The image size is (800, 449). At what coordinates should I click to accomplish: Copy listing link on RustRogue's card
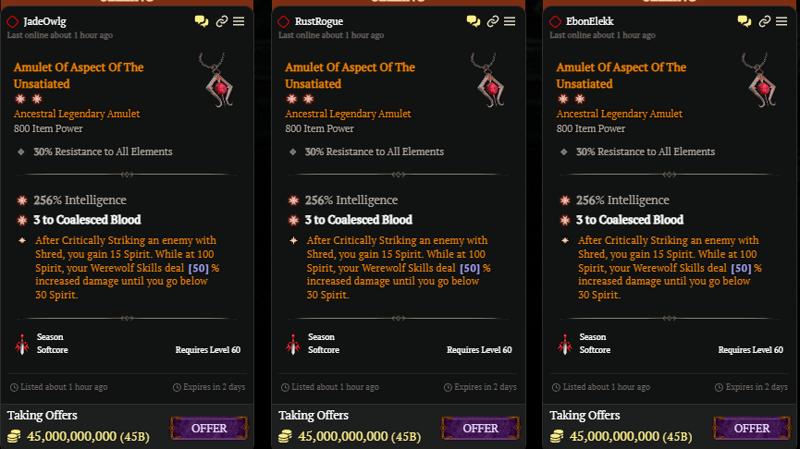click(x=492, y=21)
